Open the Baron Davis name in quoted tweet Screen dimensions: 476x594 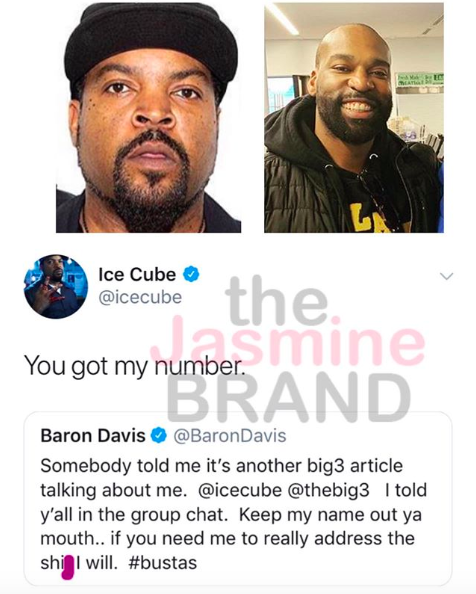coord(93,436)
